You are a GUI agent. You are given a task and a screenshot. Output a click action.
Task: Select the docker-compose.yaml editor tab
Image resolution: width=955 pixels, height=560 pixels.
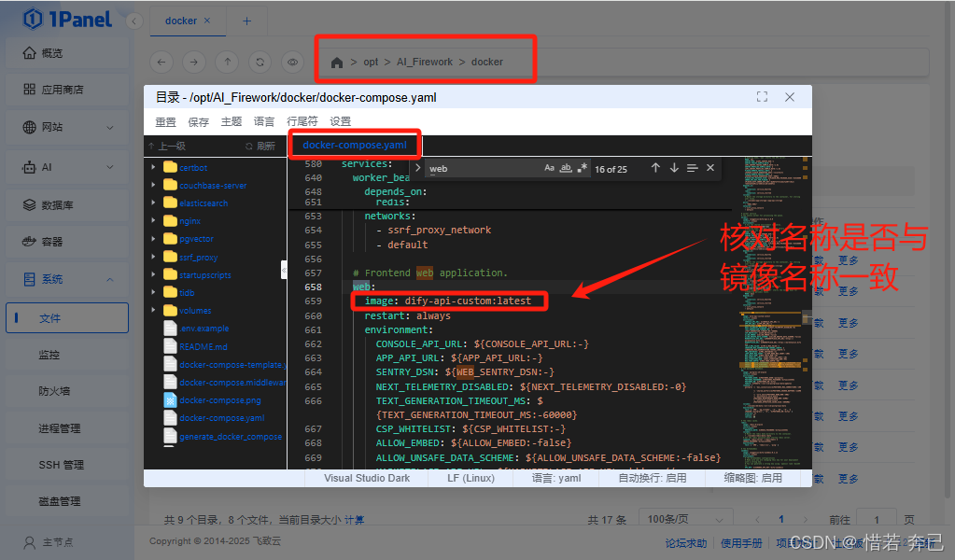click(354, 145)
